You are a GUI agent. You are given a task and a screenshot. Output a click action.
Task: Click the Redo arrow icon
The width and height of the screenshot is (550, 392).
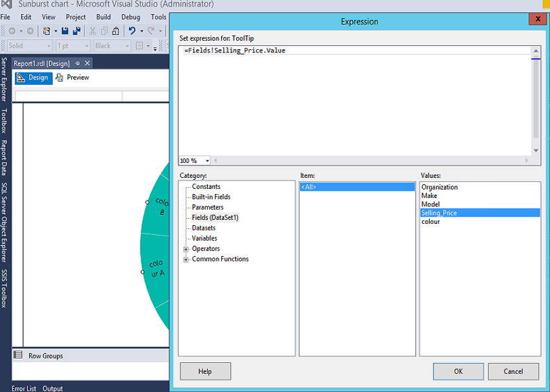pos(151,31)
